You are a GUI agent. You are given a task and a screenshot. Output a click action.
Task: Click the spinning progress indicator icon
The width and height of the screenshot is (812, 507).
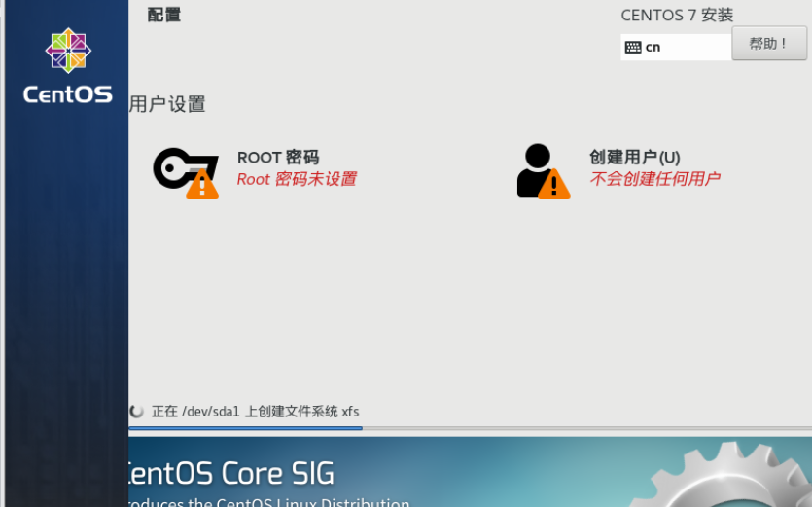coord(137,411)
